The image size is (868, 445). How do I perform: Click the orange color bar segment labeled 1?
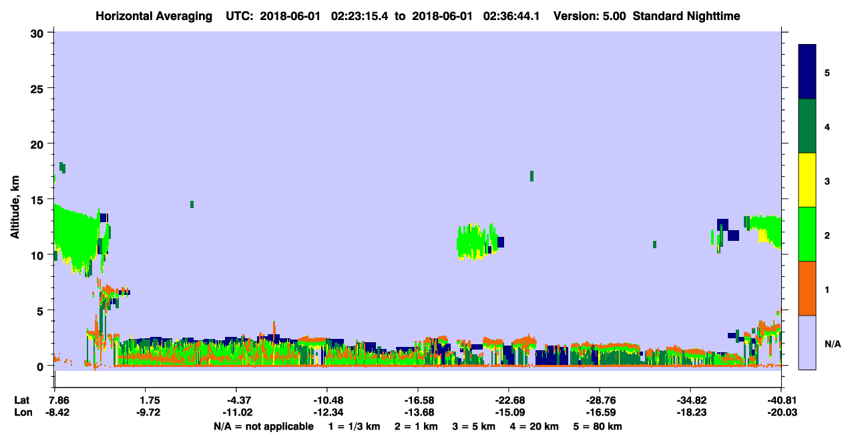coord(807,288)
